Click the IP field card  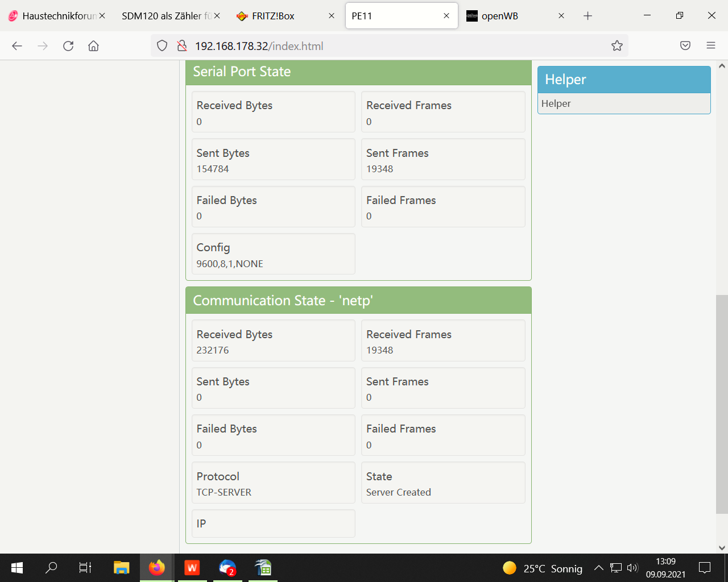point(274,523)
